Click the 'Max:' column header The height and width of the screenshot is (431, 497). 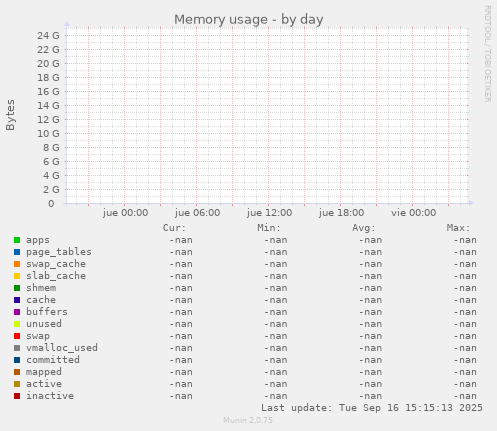pyautogui.click(x=458, y=228)
